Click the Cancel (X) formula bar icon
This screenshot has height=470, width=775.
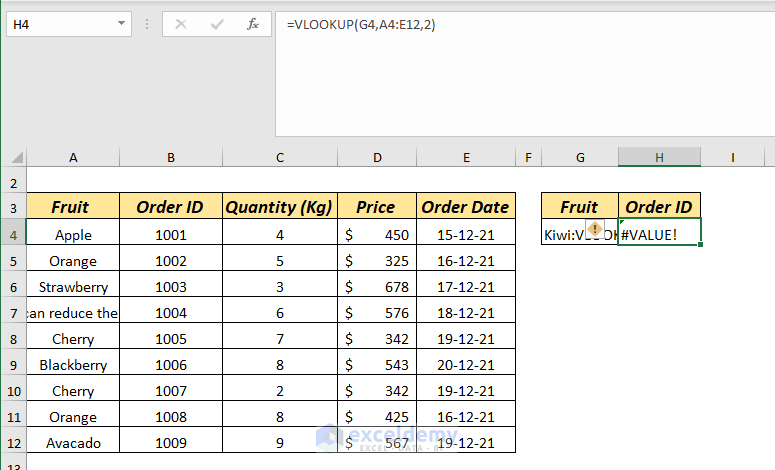point(181,24)
